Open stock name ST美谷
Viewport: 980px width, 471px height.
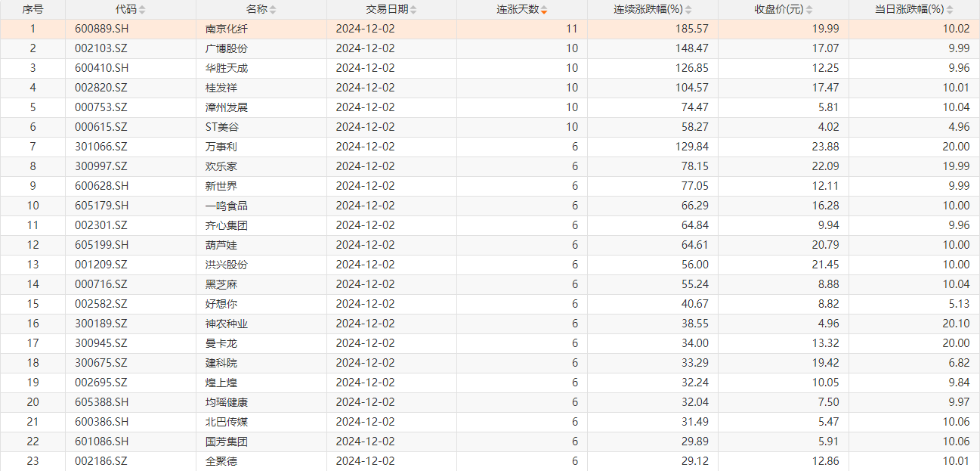tap(223, 127)
